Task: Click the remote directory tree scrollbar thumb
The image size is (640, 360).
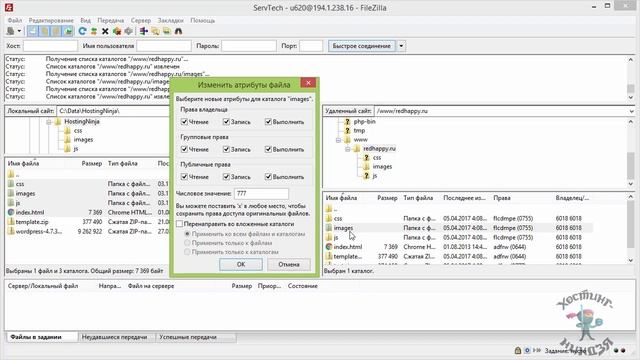Action: 631,165
